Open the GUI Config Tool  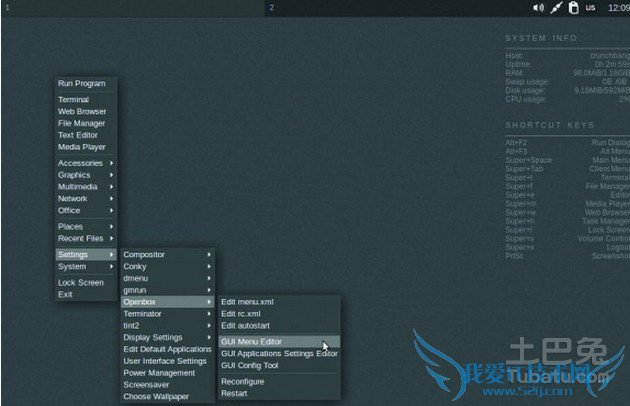[x=279, y=365]
